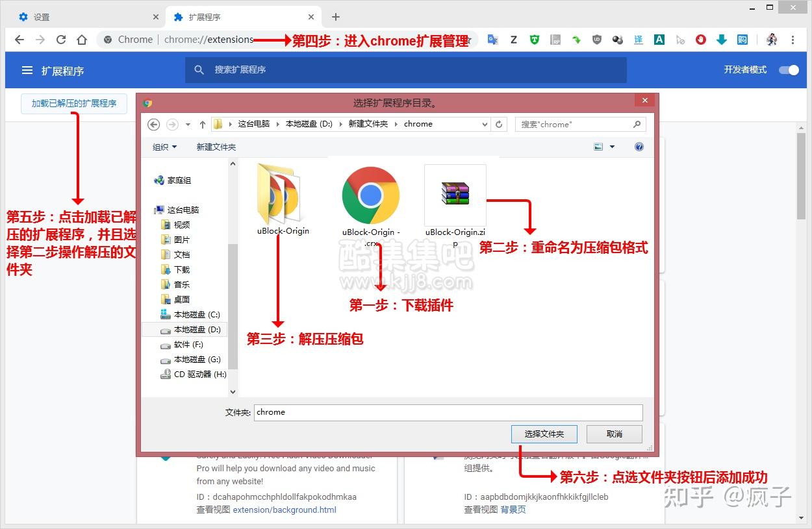Click the Z-labeled extension icon
Viewport: 812px width, 529px height.
(513, 40)
